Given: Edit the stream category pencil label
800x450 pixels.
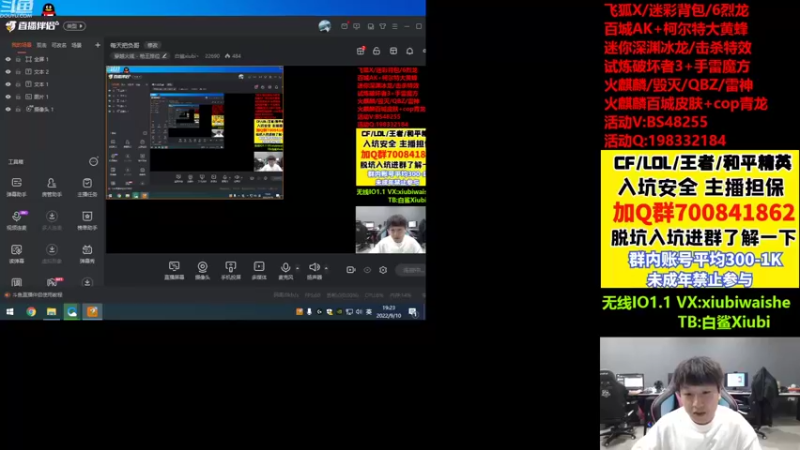Looking at the screenshot, I should (x=140, y=56).
